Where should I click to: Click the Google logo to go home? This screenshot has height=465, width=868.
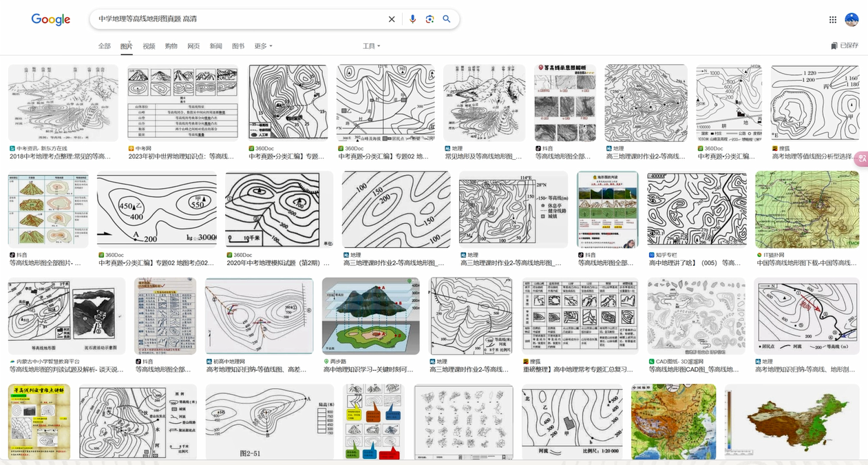50,19
